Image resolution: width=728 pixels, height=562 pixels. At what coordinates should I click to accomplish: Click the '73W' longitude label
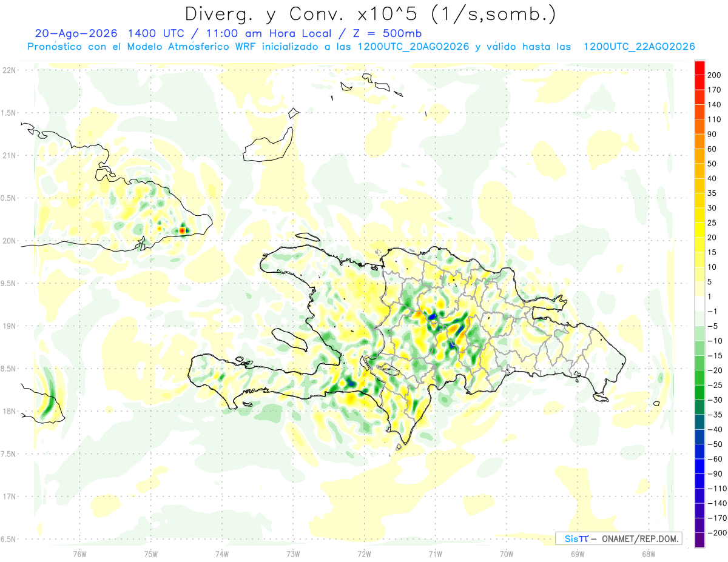293,554
